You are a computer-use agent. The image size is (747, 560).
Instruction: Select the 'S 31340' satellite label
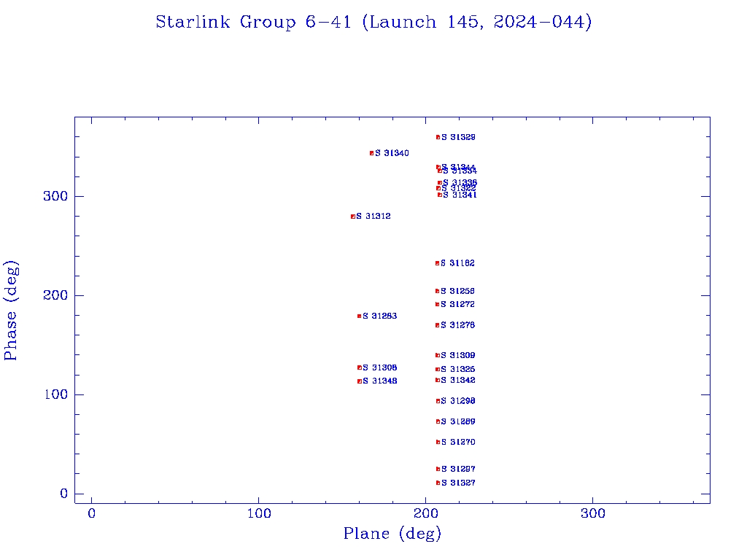point(392,153)
